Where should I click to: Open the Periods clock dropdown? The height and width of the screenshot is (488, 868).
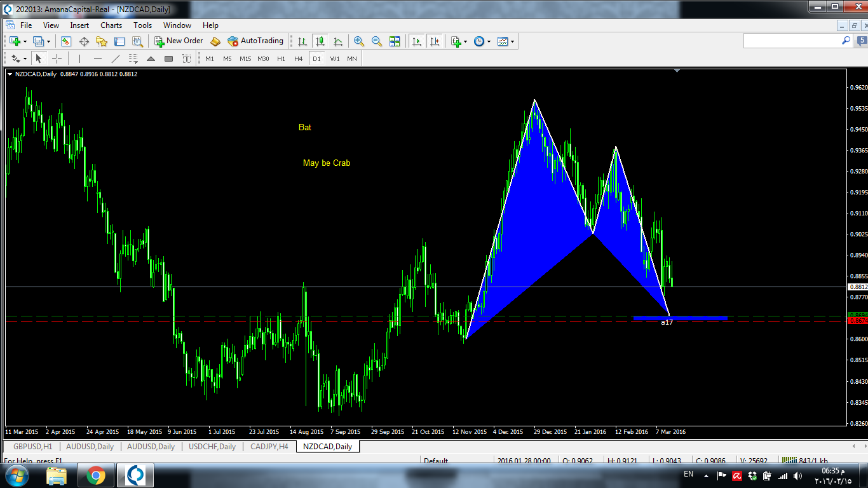pyautogui.click(x=482, y=41)
